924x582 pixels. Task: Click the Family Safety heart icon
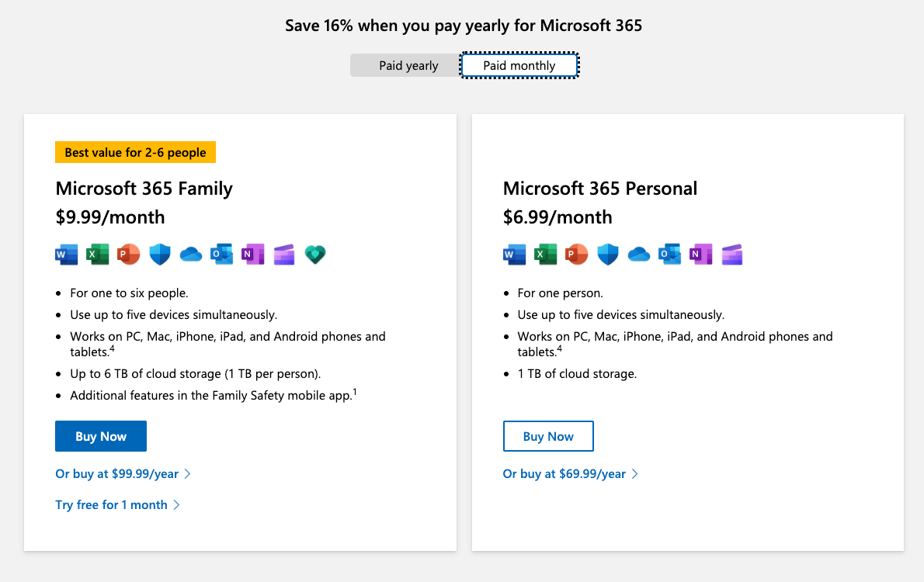315,255
